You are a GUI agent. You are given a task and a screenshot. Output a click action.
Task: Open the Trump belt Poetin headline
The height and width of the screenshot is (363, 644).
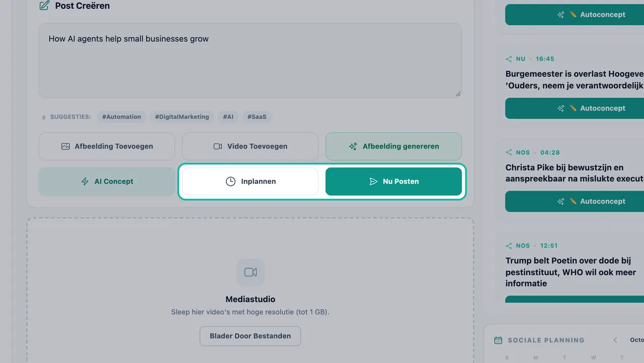click(x=571, y=272)
